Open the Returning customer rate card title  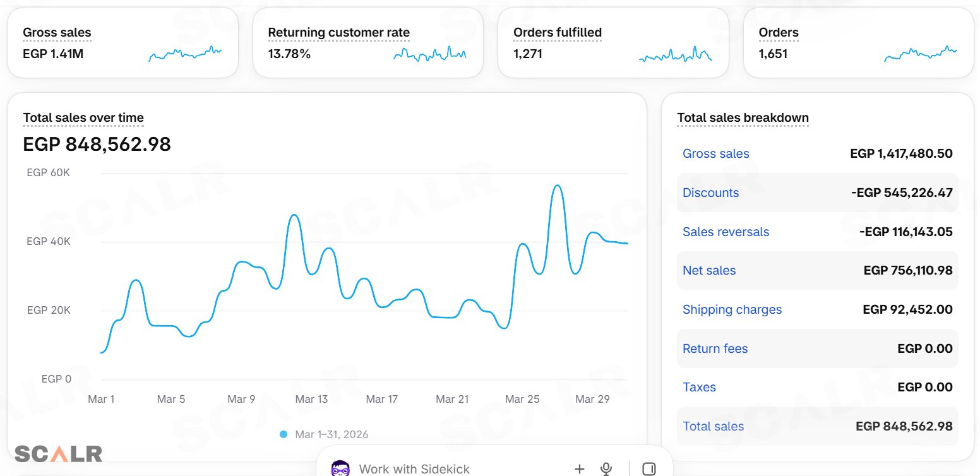tap(338, 33)
